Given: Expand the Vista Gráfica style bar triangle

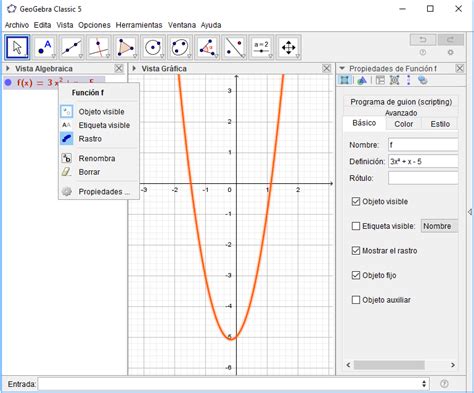Looking at the screenshot, I should [134, 69].
